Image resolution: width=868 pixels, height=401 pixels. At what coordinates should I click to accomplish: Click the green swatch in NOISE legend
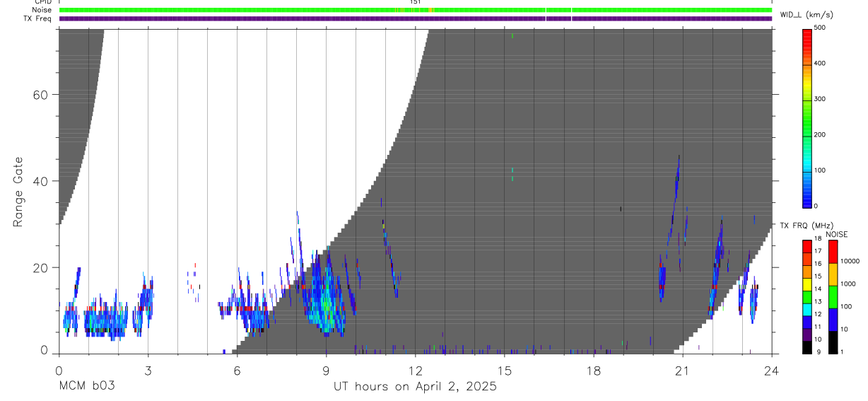coord(832,296)
